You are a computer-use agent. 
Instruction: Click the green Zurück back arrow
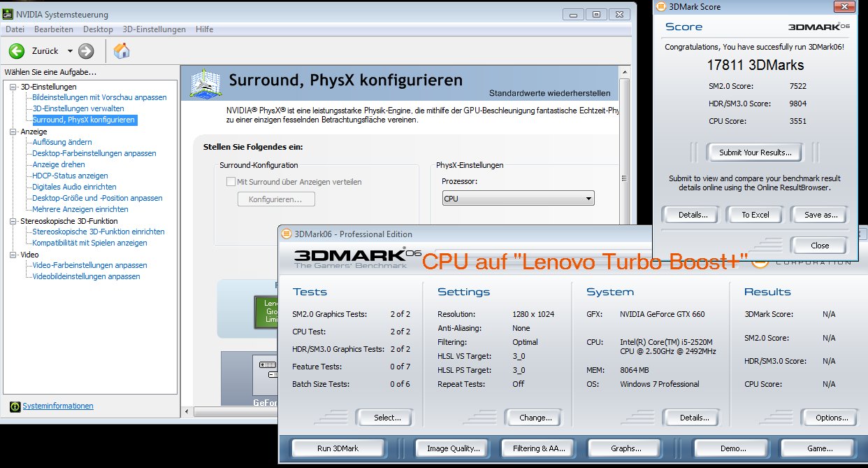(x=17, y=50)
